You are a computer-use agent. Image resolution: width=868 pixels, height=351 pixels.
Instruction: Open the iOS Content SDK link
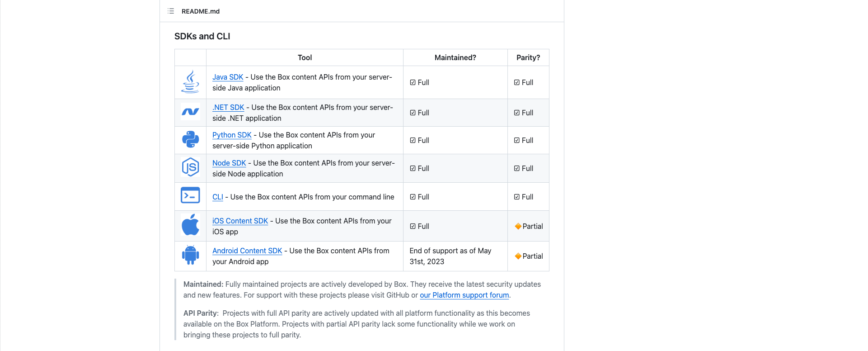coord(240,221)
